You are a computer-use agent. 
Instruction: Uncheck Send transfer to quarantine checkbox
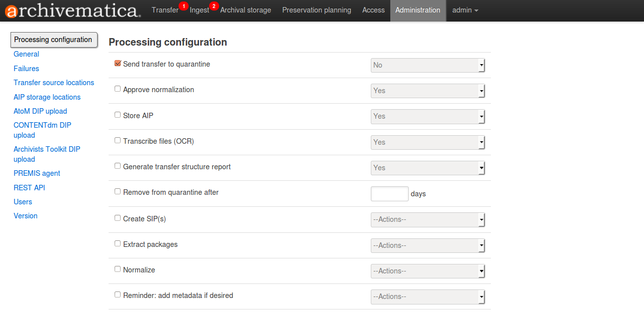pyautogui.click(x=118, y=64)
